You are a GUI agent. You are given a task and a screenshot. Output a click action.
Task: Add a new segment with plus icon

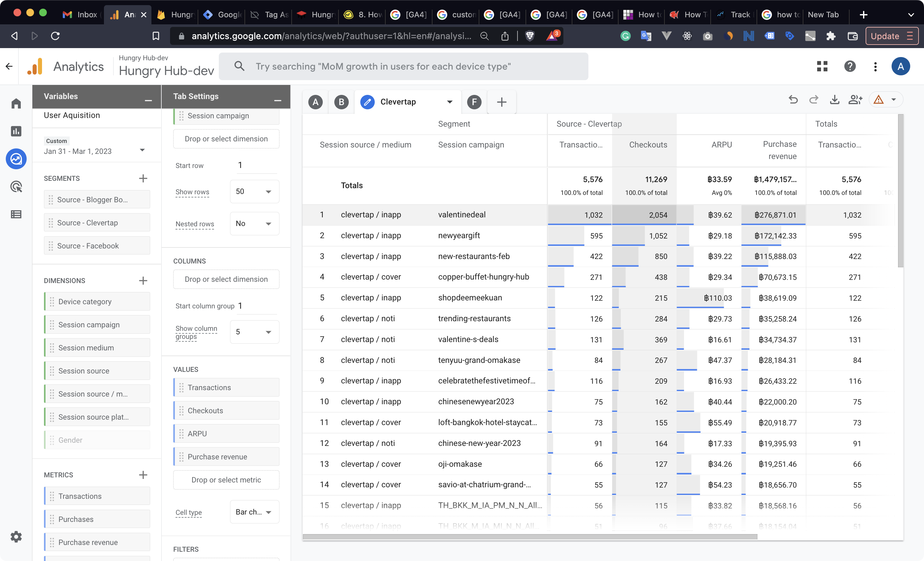(143, 178)
